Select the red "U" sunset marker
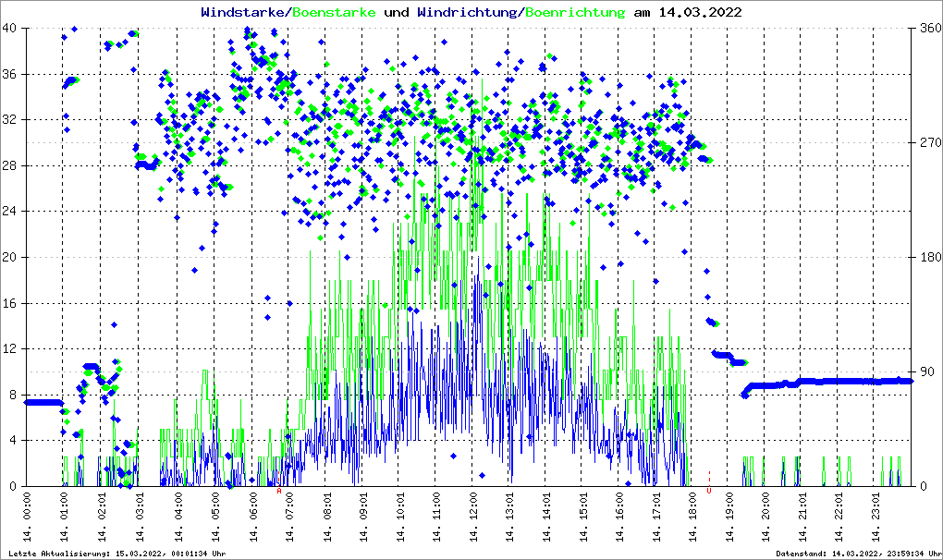Viewport: 943px width, 560px height. [x=709, y=492]
